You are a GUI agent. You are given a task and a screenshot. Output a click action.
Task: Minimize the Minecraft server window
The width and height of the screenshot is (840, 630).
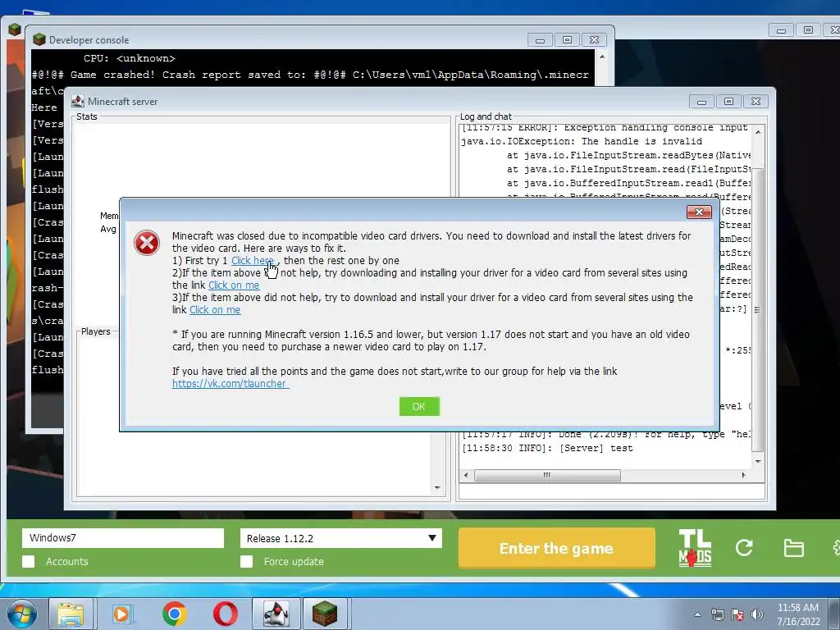702,102
